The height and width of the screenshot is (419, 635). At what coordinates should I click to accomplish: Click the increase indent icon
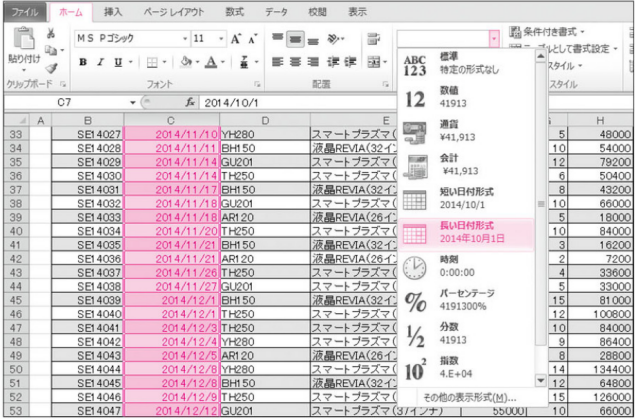click(x=350, y=62)
